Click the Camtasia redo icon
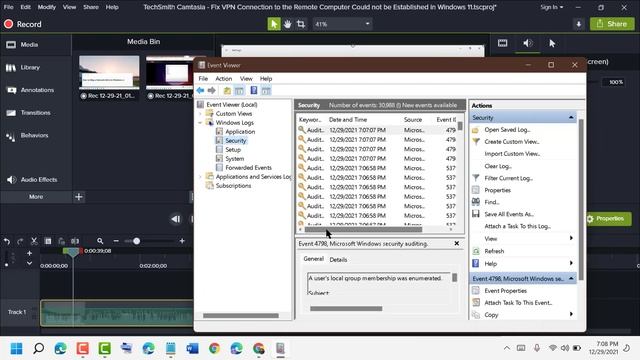The width and height of the screenshot is (640, 360). point(20,241)
